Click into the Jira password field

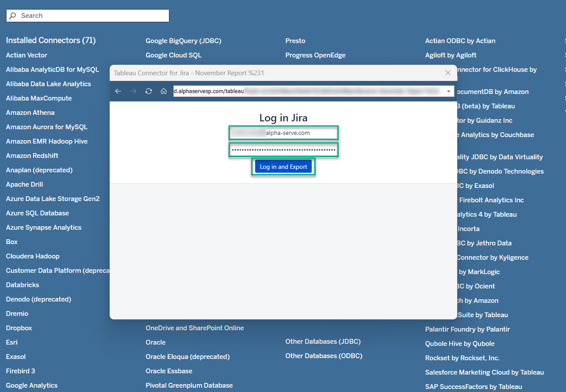(x=283, y=150)
